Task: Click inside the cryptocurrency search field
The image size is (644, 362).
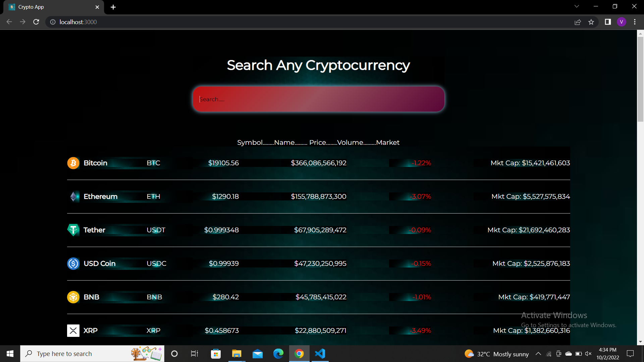Action: (319, 99)
